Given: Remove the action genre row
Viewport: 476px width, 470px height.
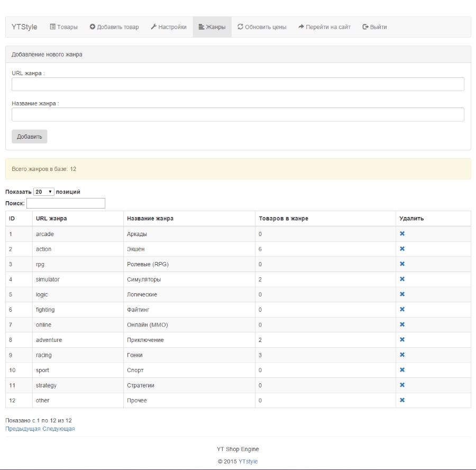Looking at the screenshot, I should 402,249.
